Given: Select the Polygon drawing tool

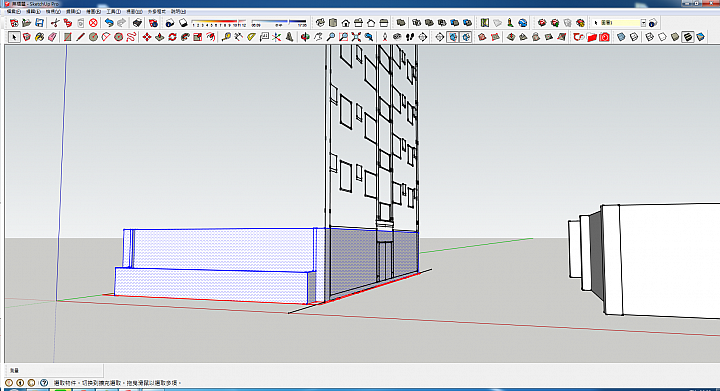Looking at the screenshot, I should click(118, 37).
